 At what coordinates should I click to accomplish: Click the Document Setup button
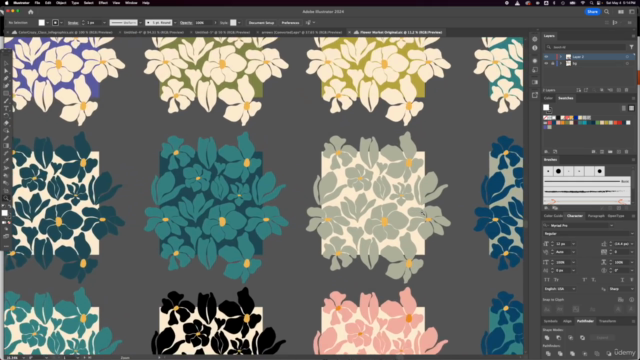[x=261, y=23]
